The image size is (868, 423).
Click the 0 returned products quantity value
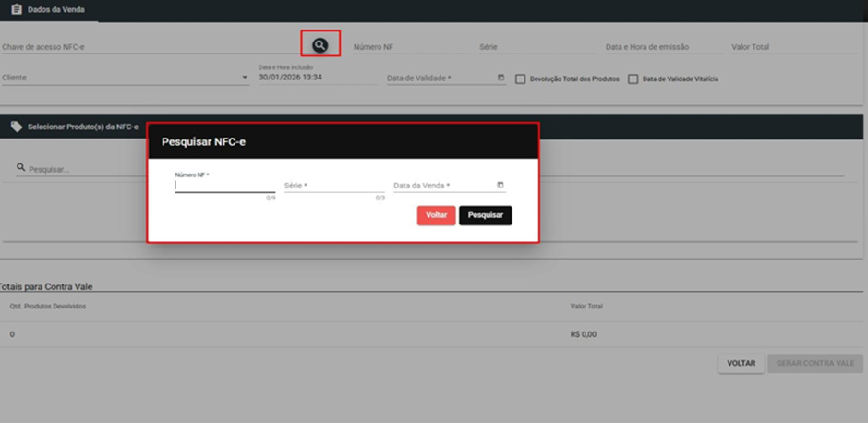click(x=12, y=334)
